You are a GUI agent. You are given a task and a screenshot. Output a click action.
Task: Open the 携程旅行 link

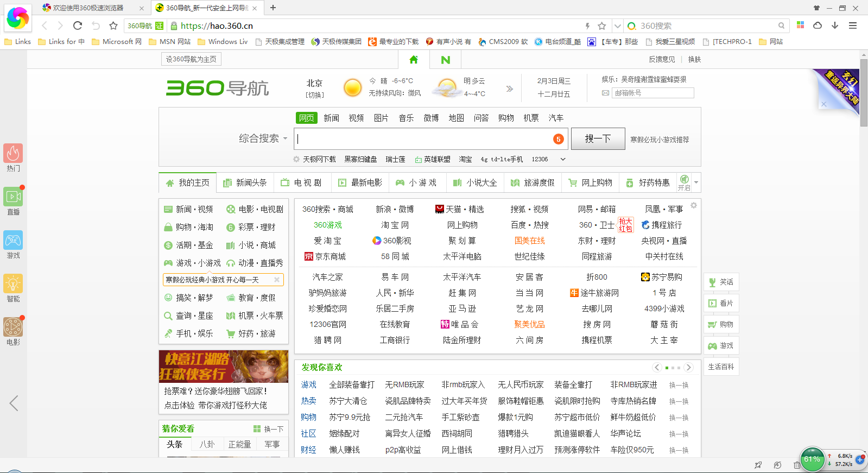pos(662,225)
